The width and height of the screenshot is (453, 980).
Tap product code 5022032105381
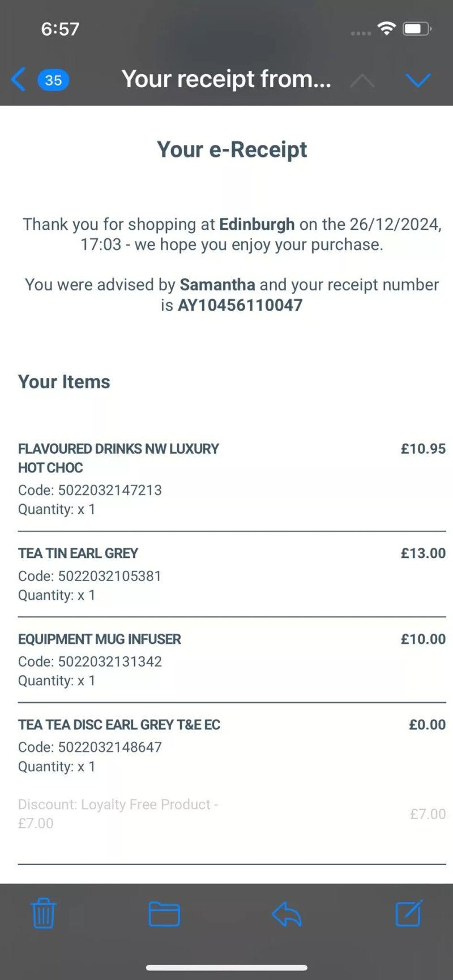pos(110,576)
